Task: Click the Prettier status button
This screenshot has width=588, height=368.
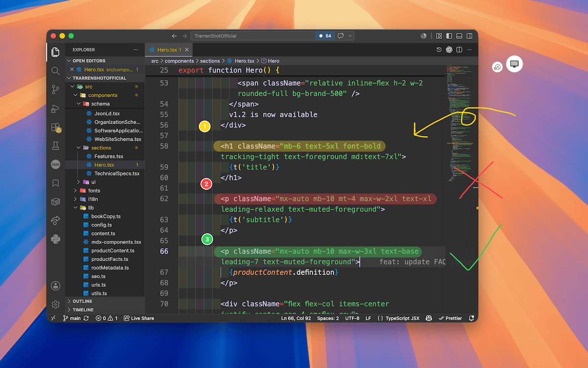Action: tap(450, 318)
